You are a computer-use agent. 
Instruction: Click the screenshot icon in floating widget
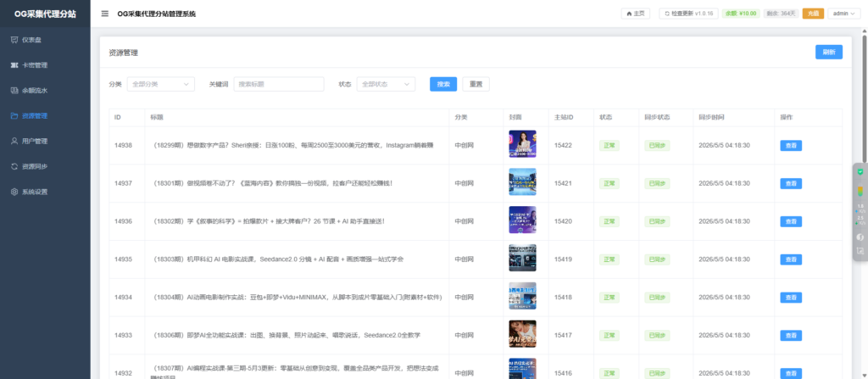(x=860, y=251)
